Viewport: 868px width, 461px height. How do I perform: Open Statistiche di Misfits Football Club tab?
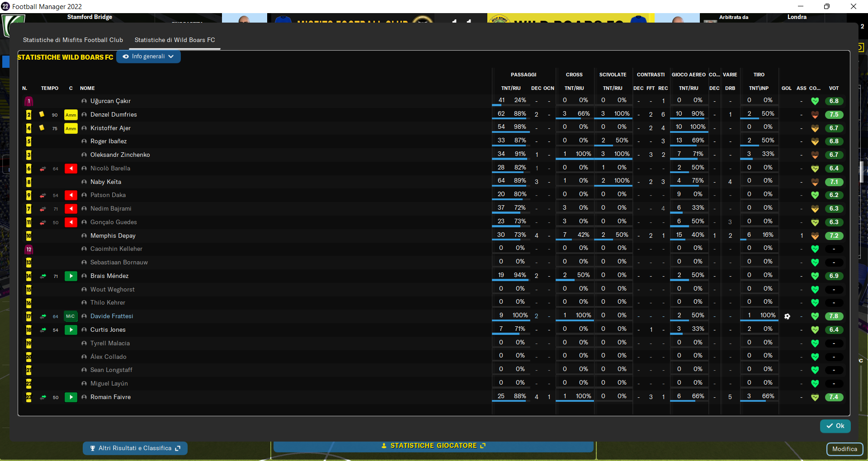pos(73,40)
